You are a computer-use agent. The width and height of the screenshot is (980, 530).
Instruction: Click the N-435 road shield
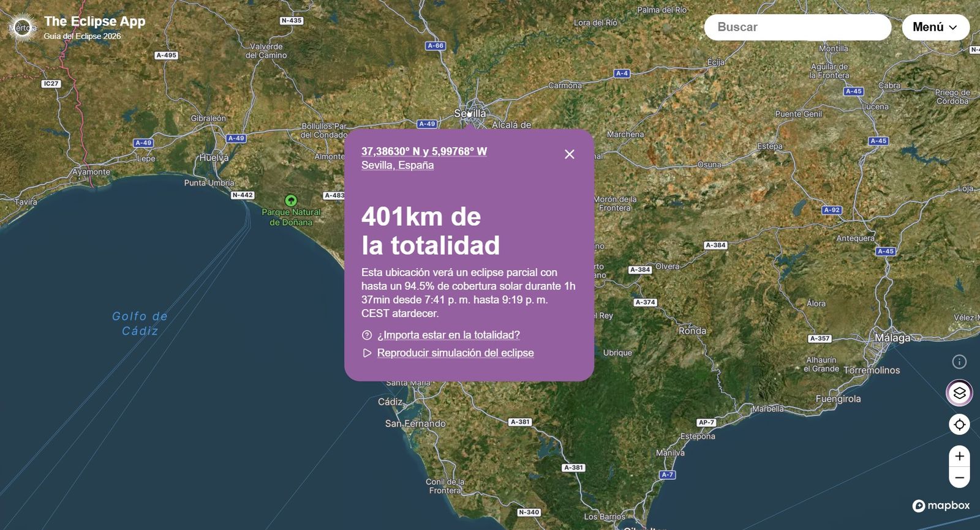(x=292, y=21)
